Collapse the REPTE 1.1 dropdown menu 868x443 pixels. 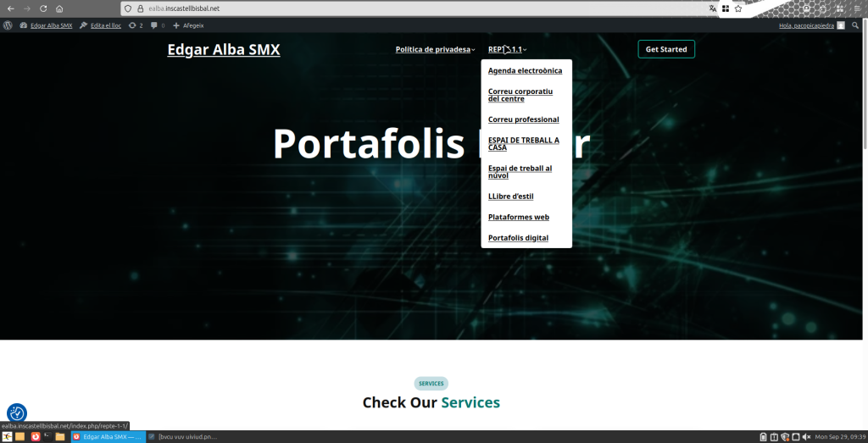tap(507, 49)
